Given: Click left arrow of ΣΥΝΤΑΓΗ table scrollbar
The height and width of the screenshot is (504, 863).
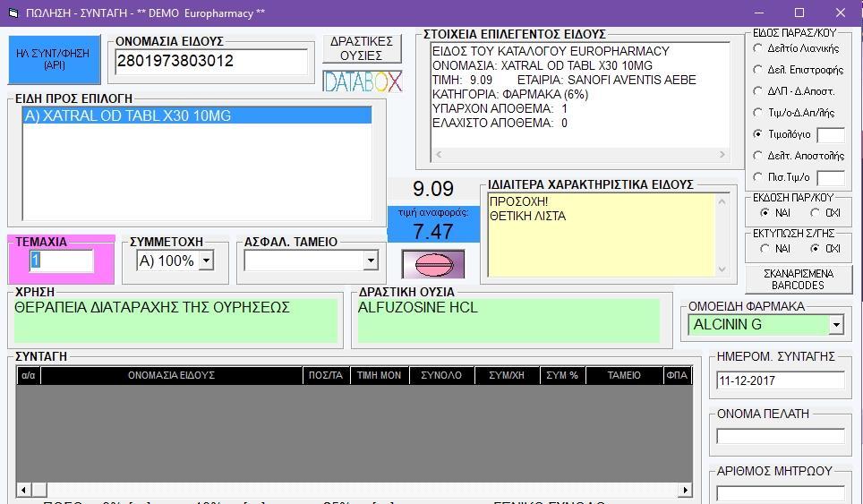Looking at the screenshot, I should click(x=23, y=489).
